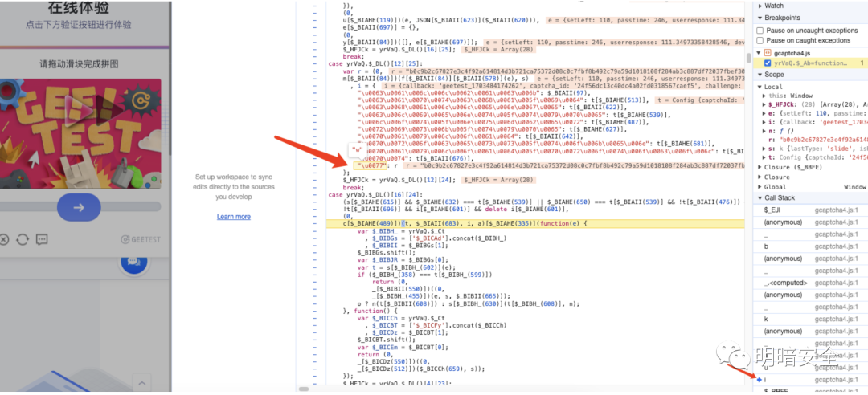The height and width of the screenshot is (395, 868).
Task: Click the yrVaQ.$_Ab=function breakpoint entry
Action: 810,63
